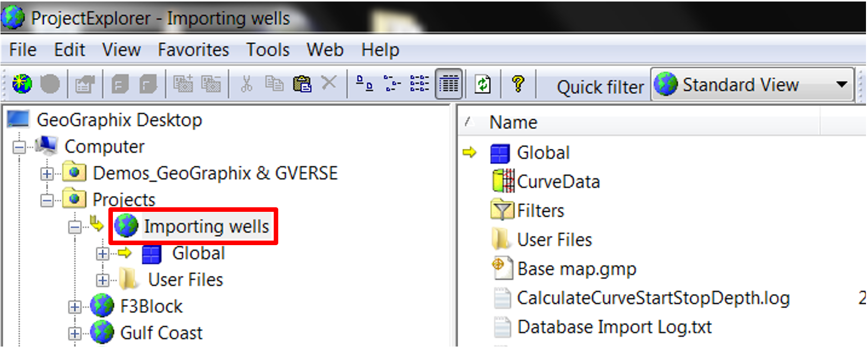868x347 pixels.
Task: Select CalculateCurveStartStopDepth.log file
Action: point(653,299)
